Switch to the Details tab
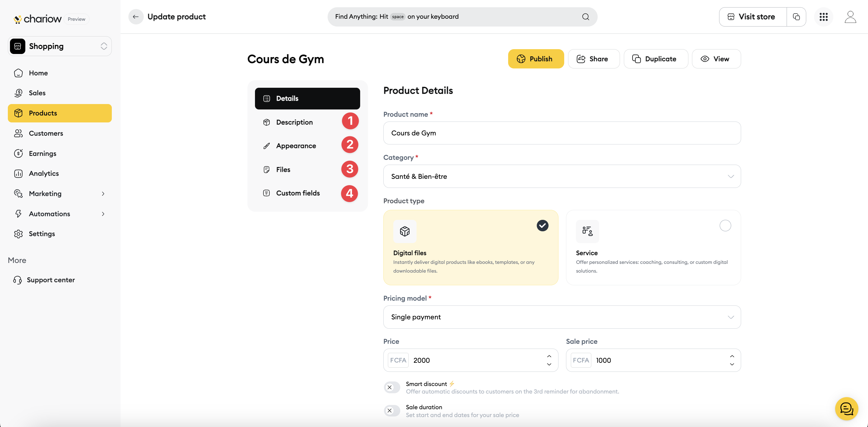Viewport: 868px width, 427px height. click(x=307, y=98)
